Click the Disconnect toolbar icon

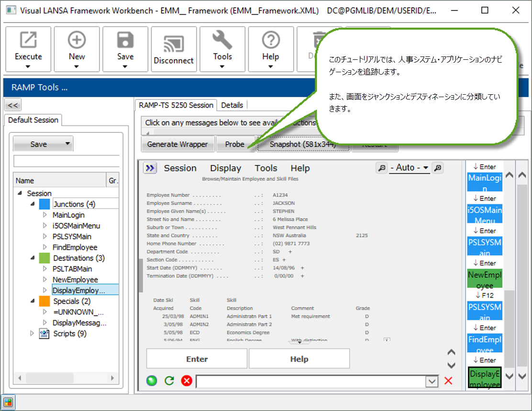pos(174,44)
